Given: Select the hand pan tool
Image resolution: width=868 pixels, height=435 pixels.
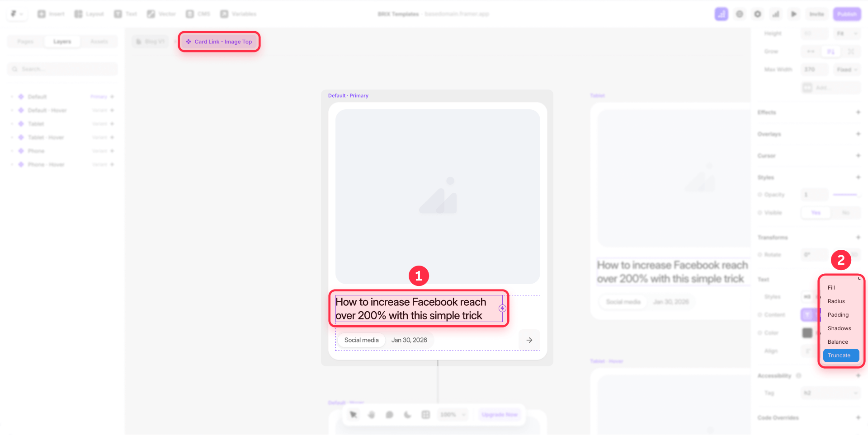Looking at the screenshot, I should [x=371, y=414].
